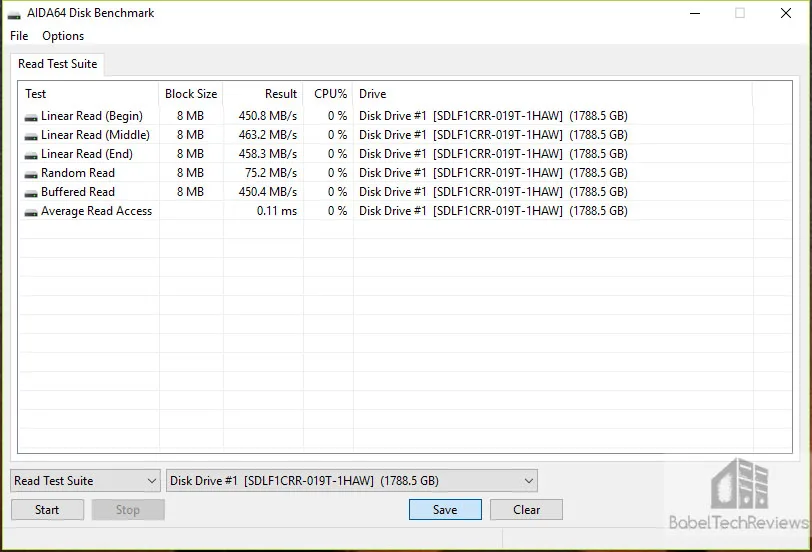Click the 0 % CPU value for Linear Read (Begin)
This screenshot has height=552, width=812.
337,115
